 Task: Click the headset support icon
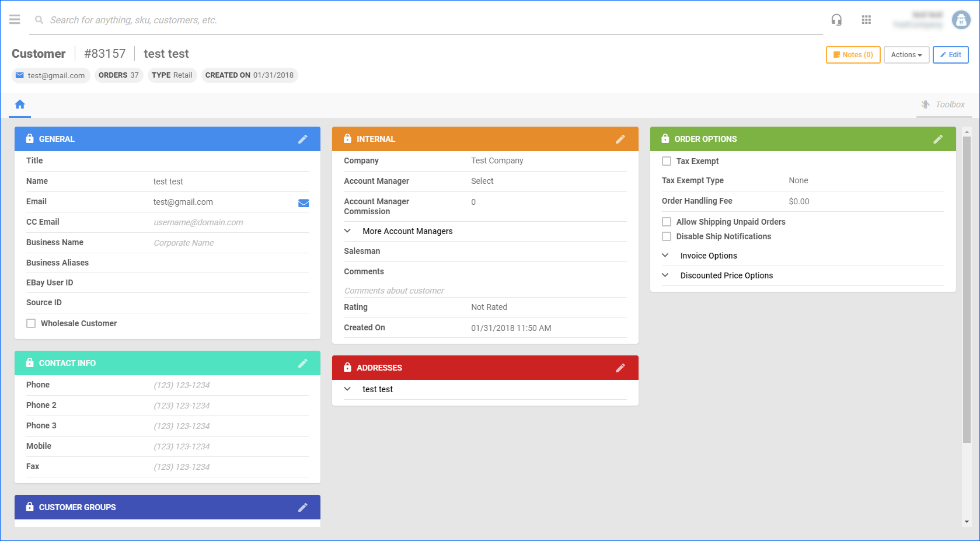tap(836, 20)
